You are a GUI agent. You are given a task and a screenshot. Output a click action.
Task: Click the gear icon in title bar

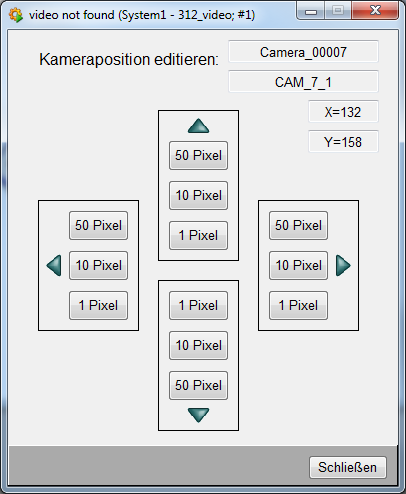pos(16,15)
